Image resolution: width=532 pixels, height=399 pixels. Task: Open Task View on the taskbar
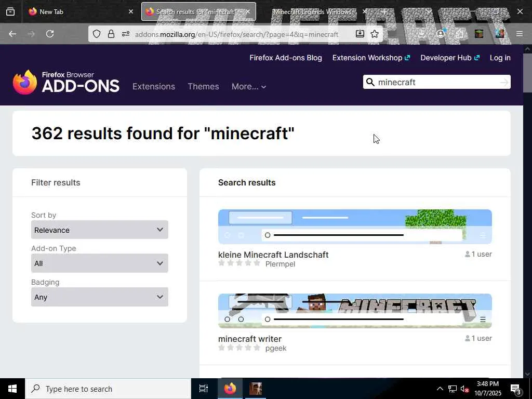(203, 389)
